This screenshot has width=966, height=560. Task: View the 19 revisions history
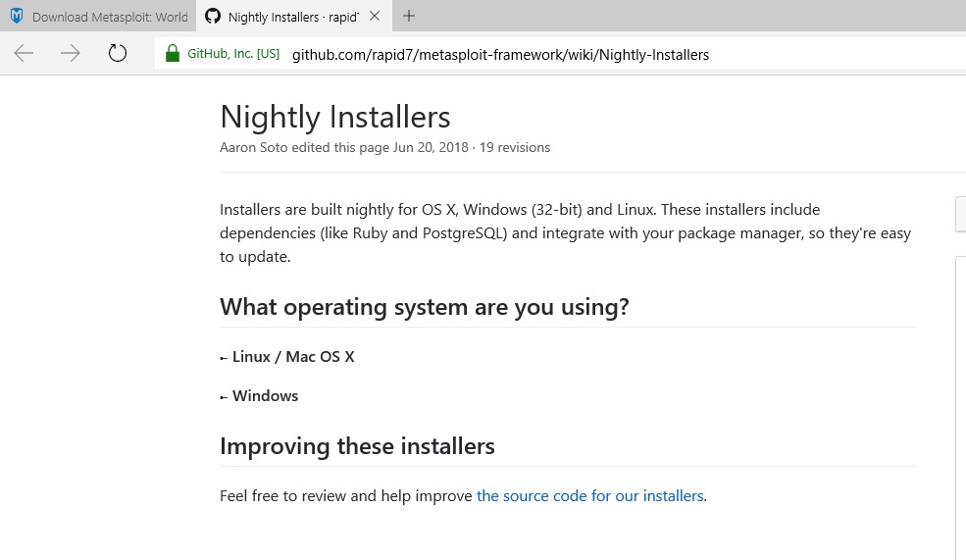click(515, 148)
